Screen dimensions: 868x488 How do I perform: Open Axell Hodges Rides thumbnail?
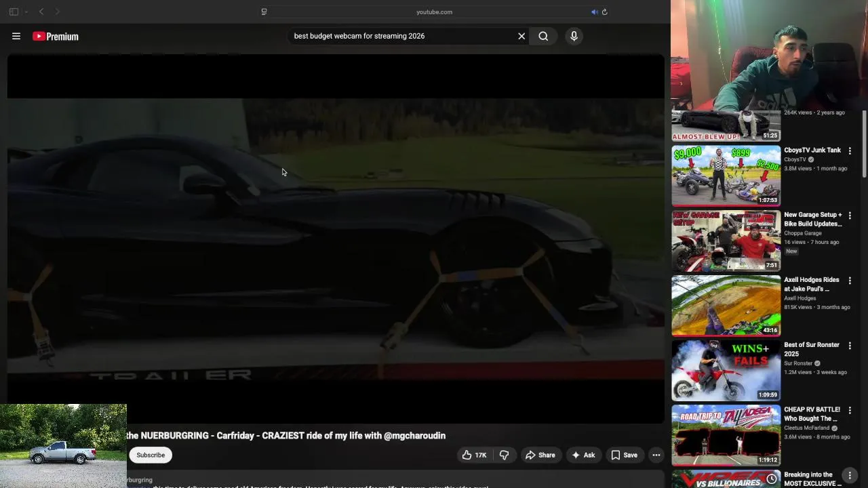pyautogui.click(x=726, y=306)
